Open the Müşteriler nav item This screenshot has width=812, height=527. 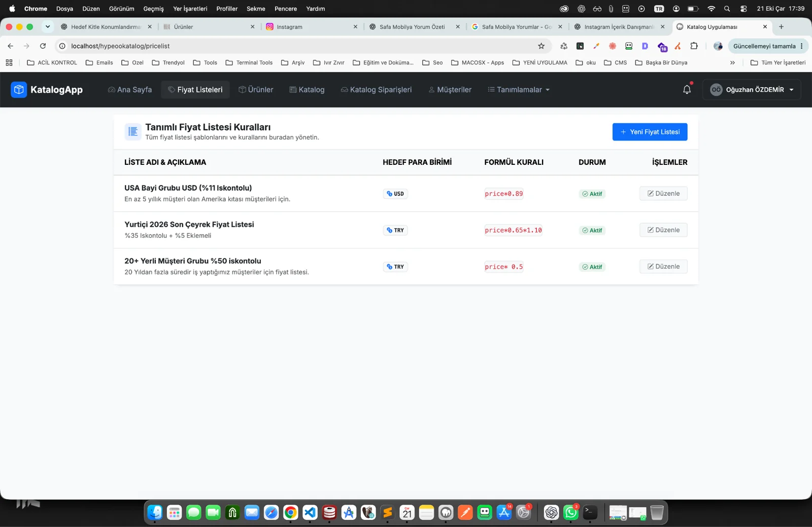pos(450,90)
